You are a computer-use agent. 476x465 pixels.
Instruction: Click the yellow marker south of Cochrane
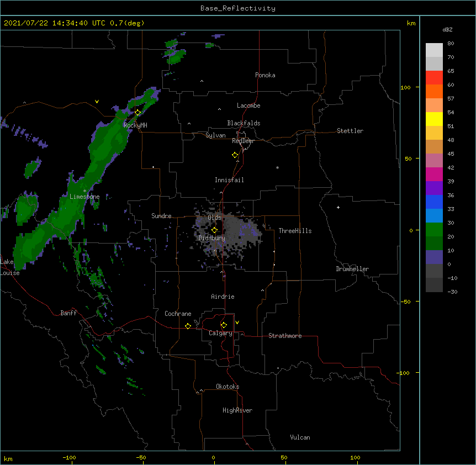point(188,326)
